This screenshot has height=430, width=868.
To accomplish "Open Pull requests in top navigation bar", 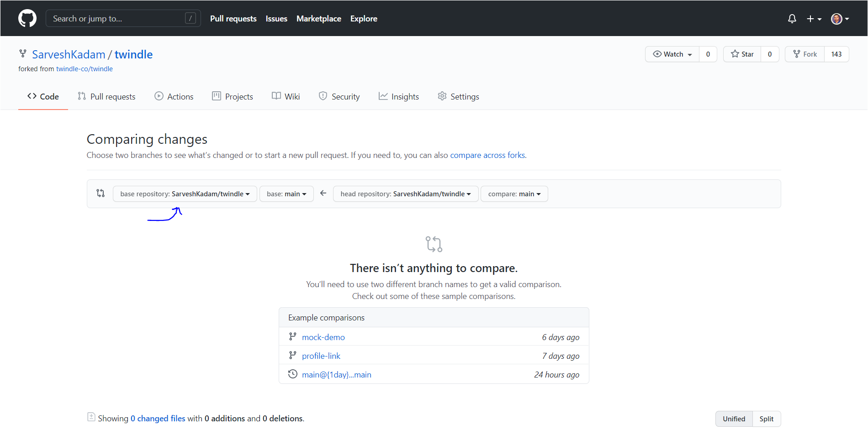I will pyautogui.click(x=233, y=19).
